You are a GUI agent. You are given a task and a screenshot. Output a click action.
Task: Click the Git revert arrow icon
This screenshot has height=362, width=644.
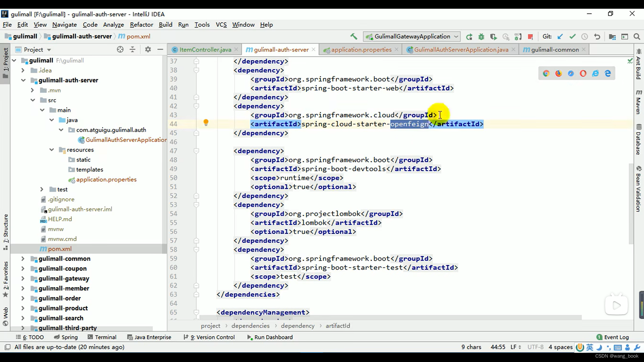point(597,37)
